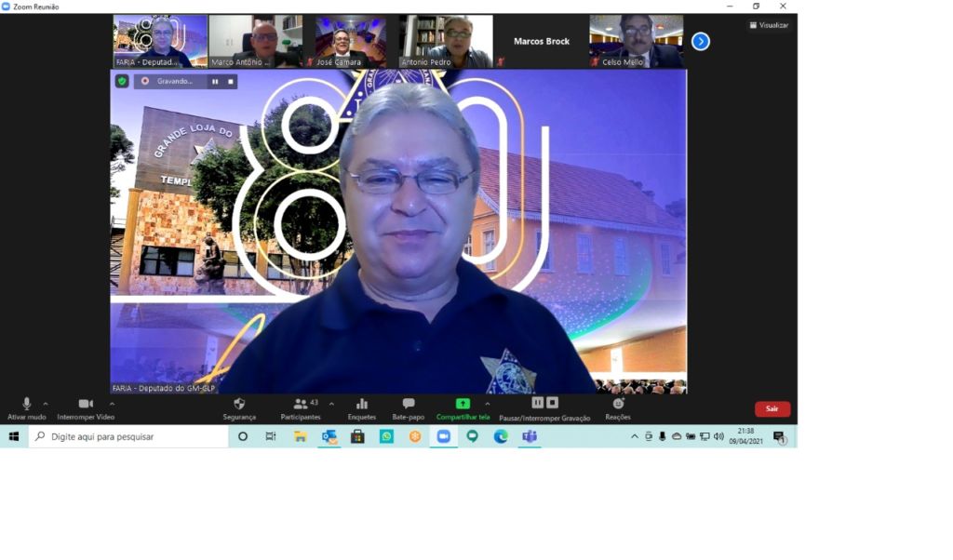This screenshot has height=560, width=953.
Task: Click the FARIA - Deputado do GM-GLP name label
Action: coord(164,388)
